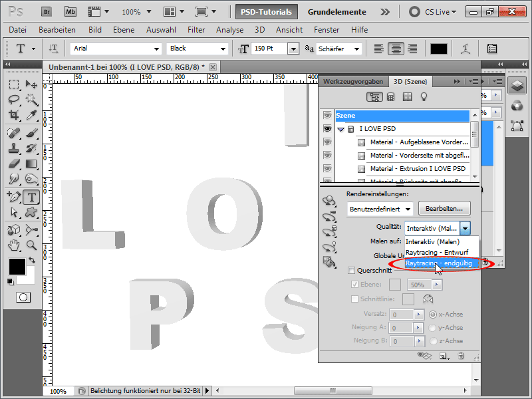Enable the Querschnitt checkbox
The height and width of the screenshot is (399, 532).
(x=351, y=271)
